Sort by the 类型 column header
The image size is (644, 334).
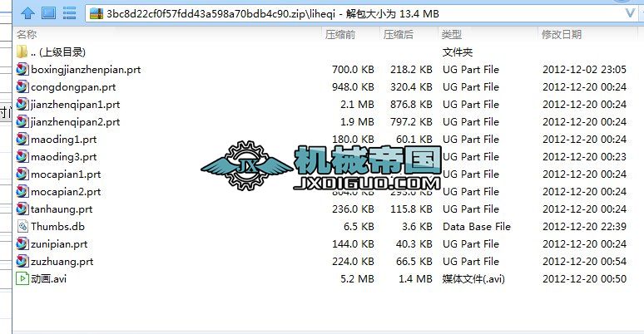(451, 34)
